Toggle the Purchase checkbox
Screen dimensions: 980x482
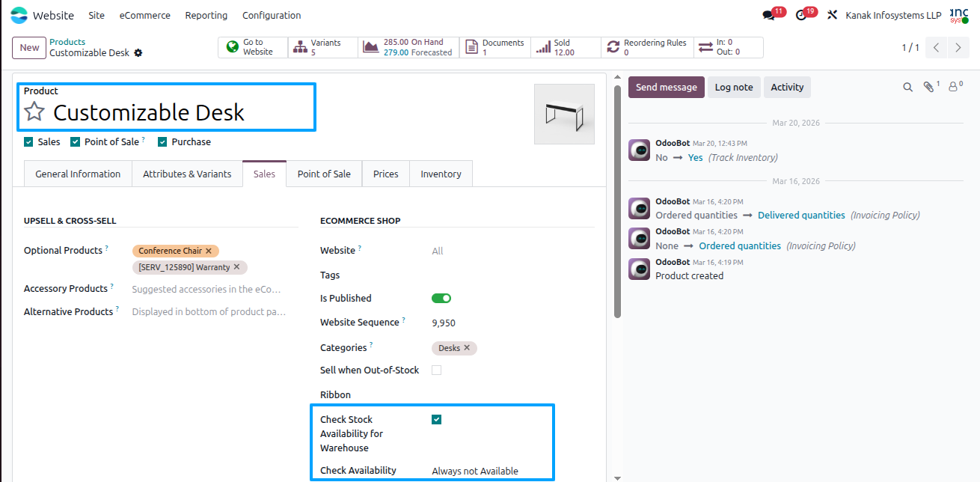162,142
